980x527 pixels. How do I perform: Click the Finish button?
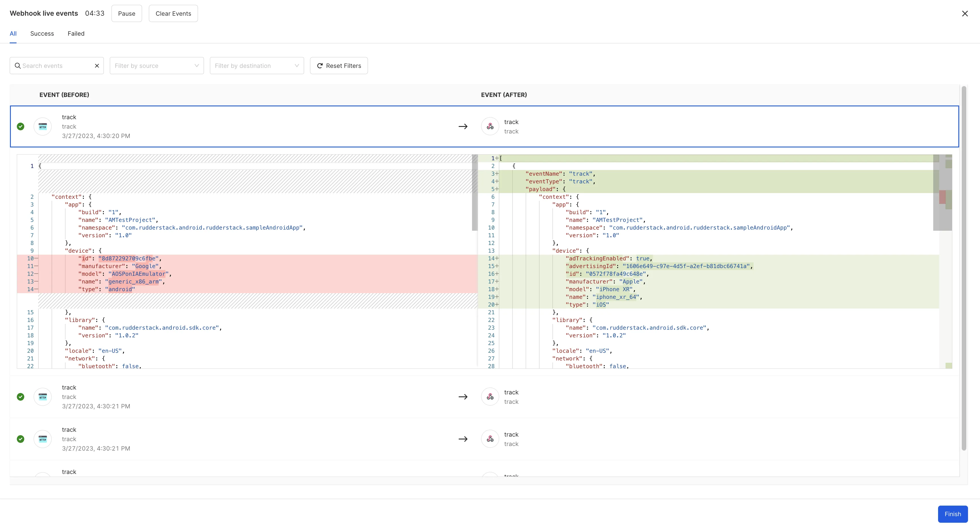(x=953, y=514)
